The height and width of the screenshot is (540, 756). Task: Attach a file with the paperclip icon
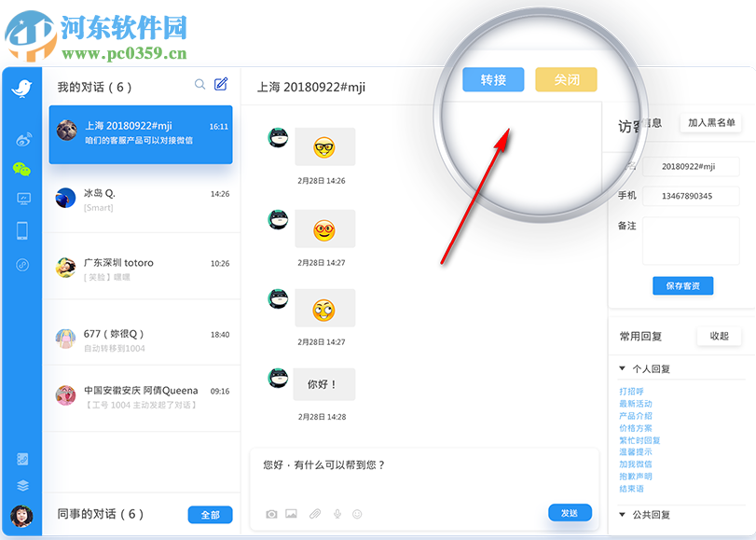tap(315, 514)
